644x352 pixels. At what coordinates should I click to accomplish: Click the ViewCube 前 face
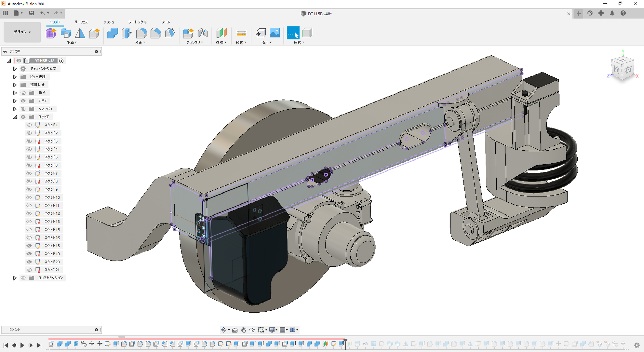tap(616, 70)
